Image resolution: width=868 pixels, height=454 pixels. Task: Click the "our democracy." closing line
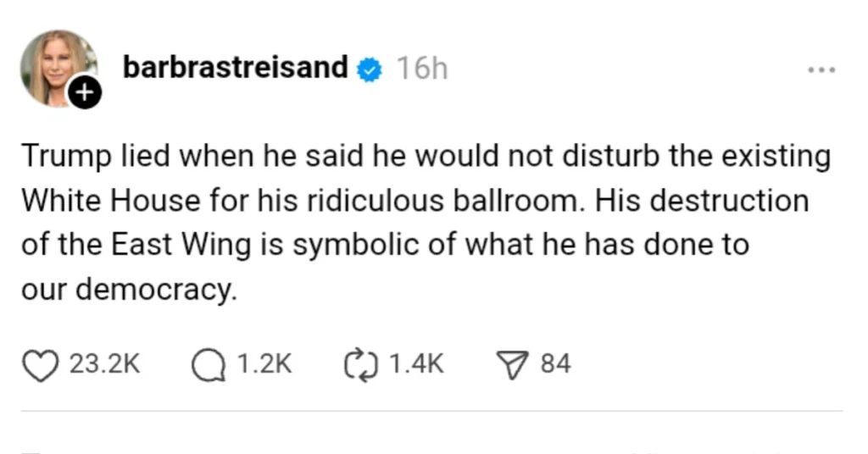126,290
